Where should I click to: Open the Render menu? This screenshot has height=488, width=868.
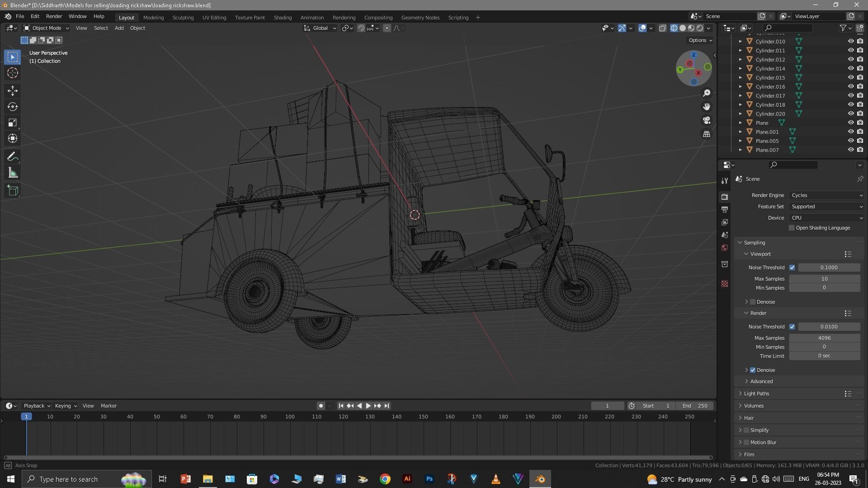(x=54, y=16)
